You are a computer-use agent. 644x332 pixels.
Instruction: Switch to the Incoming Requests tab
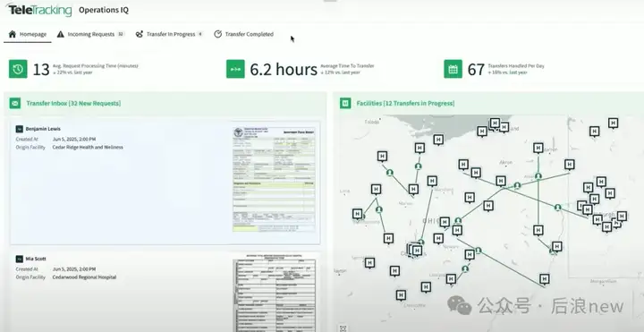pos(90,34)
